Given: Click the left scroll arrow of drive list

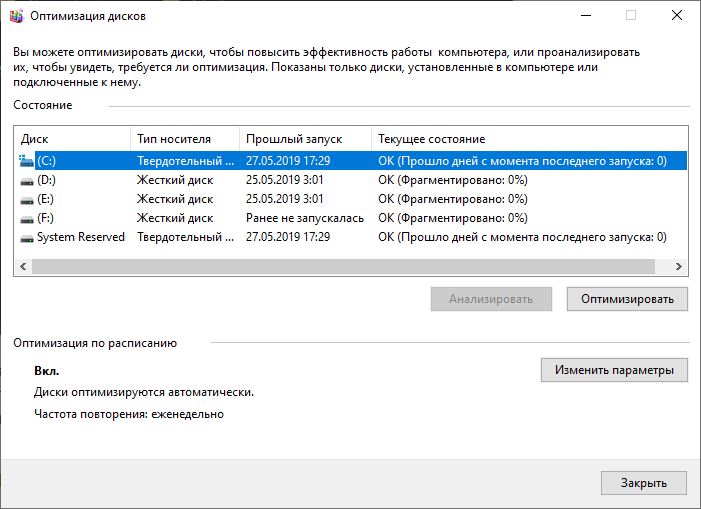Looking at the screenshot, I should click(23, 266).
